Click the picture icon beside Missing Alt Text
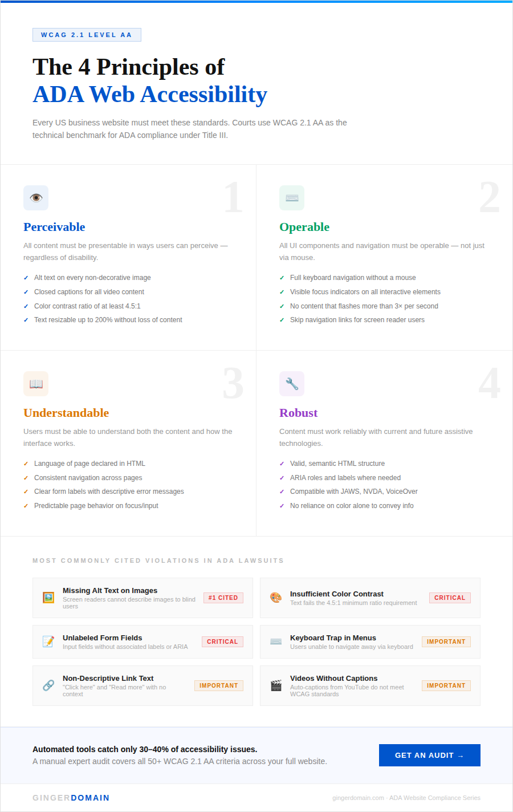This screenshot has height=812, width=513. click(48, 598)
